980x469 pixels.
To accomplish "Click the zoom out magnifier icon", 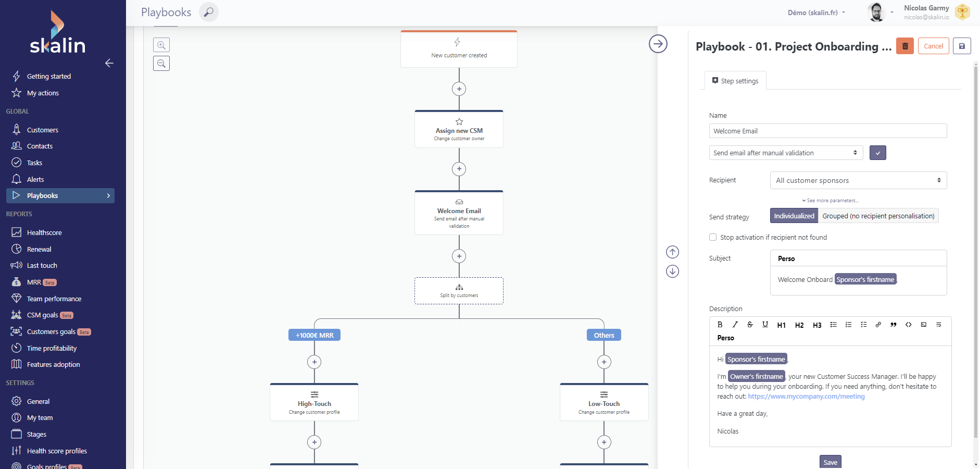I will point(161,64).
